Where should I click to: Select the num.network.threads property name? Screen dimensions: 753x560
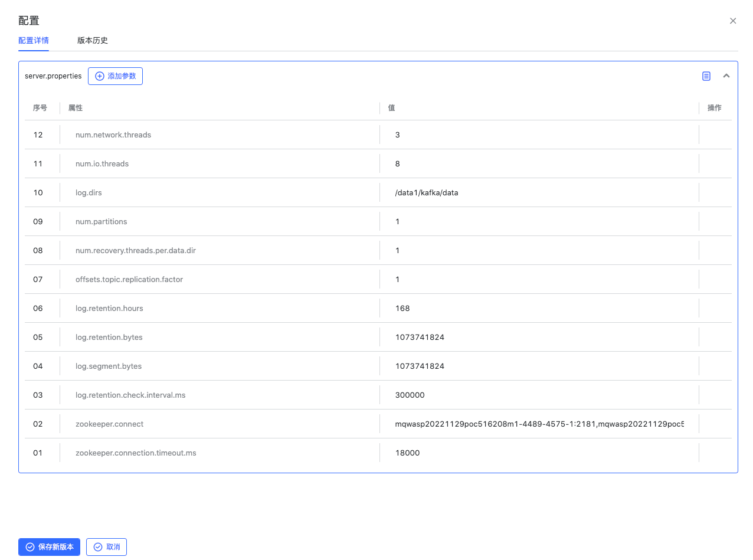click(x=113, y=135)
